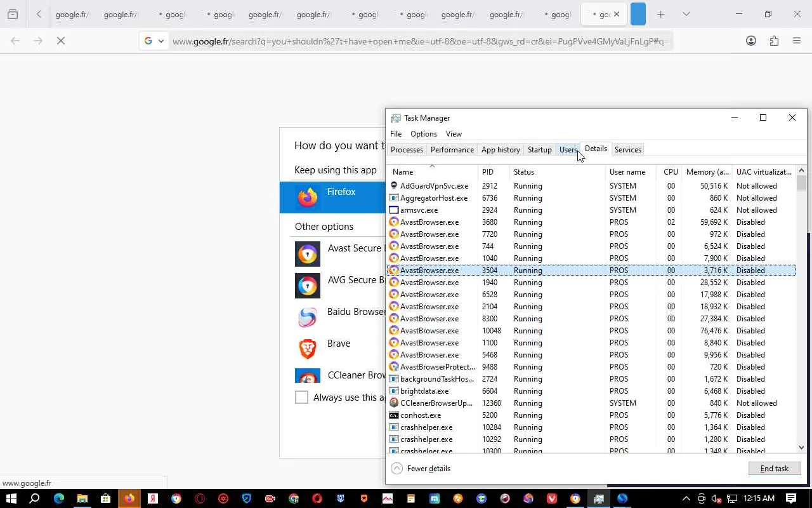The image size is (812, 508).
Task: Pick the Baidu Browser icon
Action: tap(308, 317)
